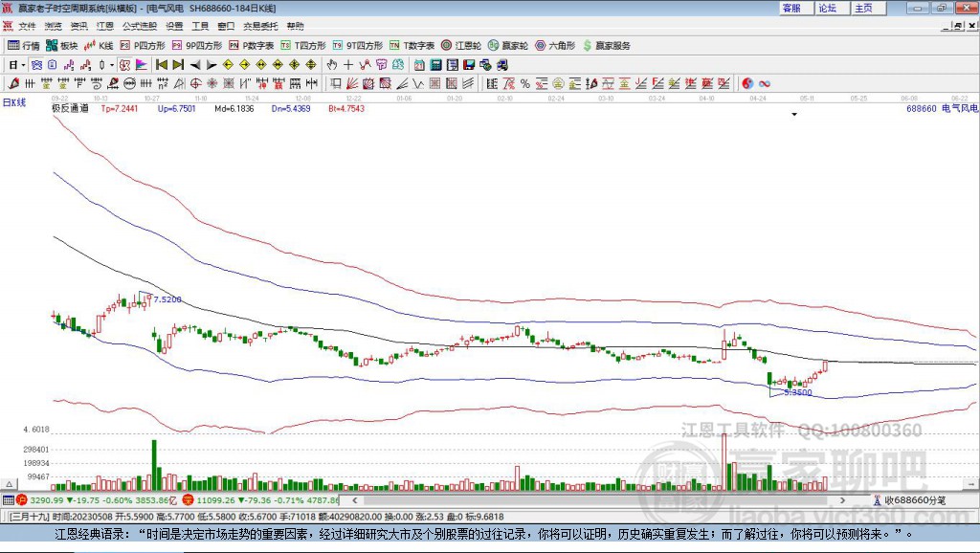Select the crosshair cursor tool
Viewport: 980px width, 553px height.
coord(348,65)
